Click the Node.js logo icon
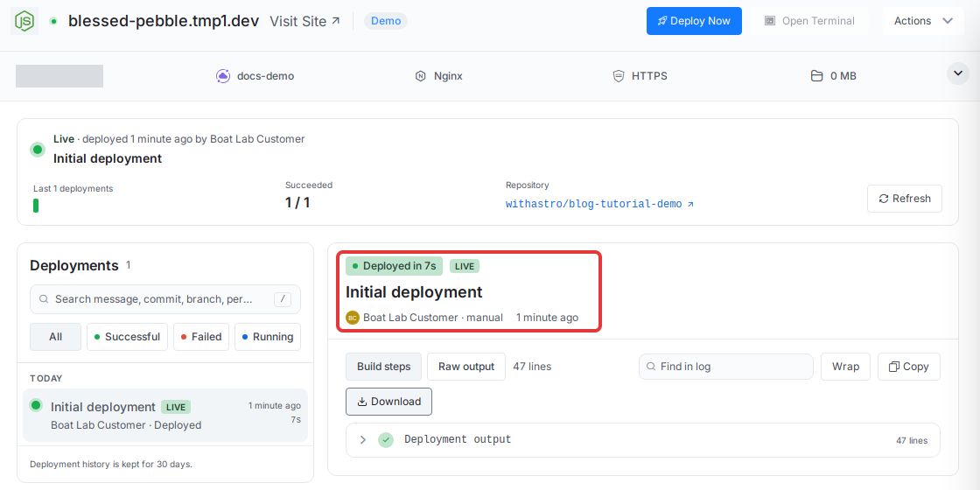The width and height of the screenshot is (980, 490). point(24,21)
